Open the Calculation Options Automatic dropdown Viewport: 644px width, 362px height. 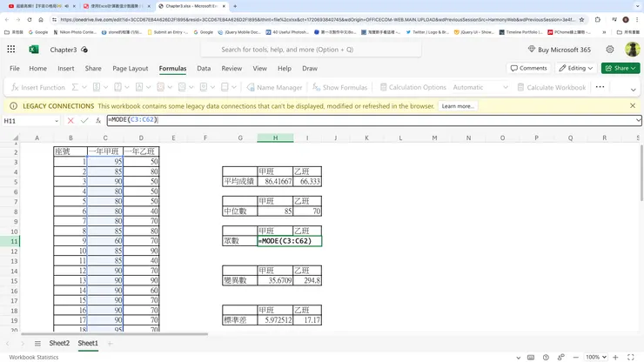click(x=480, y=87)
